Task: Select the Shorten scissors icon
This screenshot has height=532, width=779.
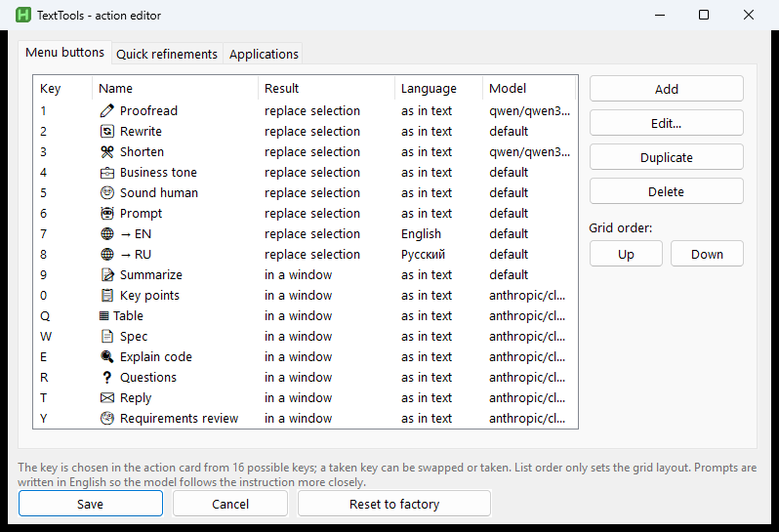Action: [x=106, y=152]
